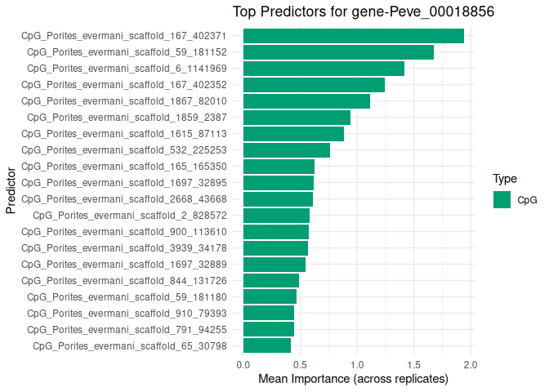Click the Predictor y-axis title
Image resolution: width=549 pixels, height=392 pixels.
tap(11, 191)
